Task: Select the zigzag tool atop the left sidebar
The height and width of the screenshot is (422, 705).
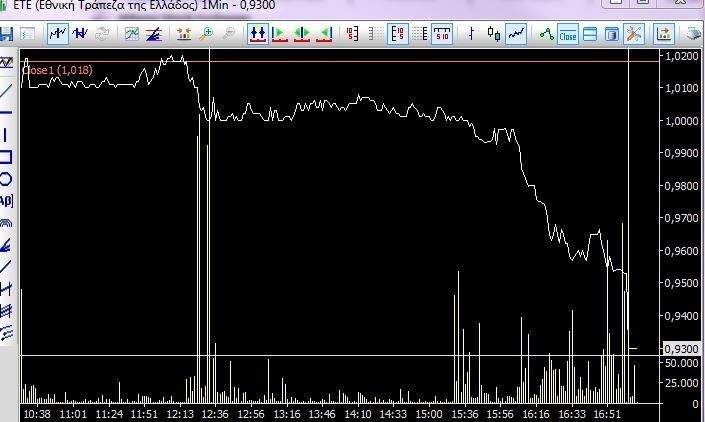Action: [6, 62]
